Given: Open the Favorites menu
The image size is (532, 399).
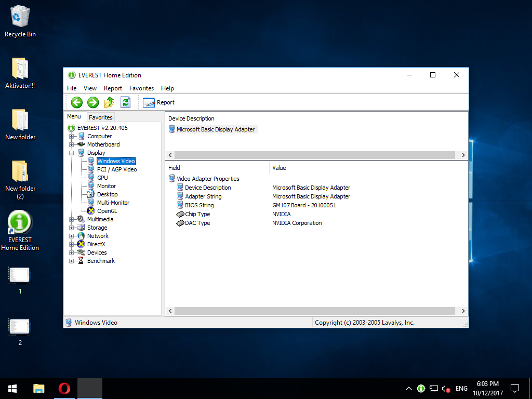Looking at the screenshot, I should click(141, 88).
